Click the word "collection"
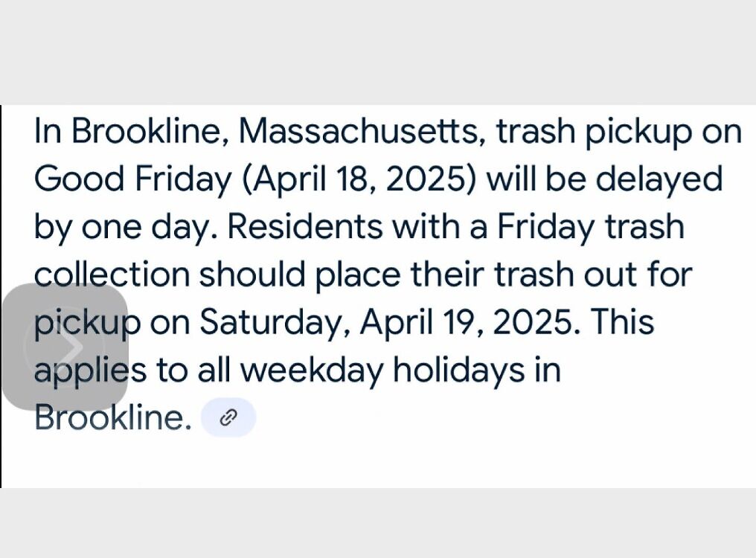 112,274
